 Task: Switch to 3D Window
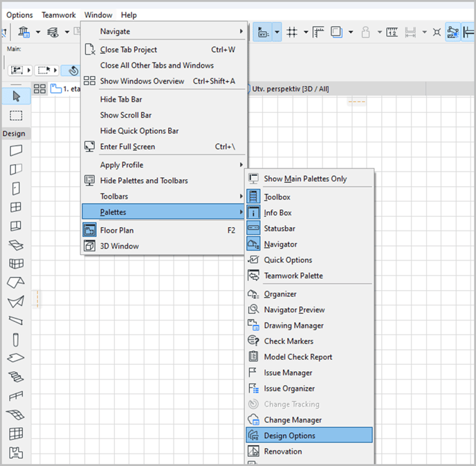[164, 246]
